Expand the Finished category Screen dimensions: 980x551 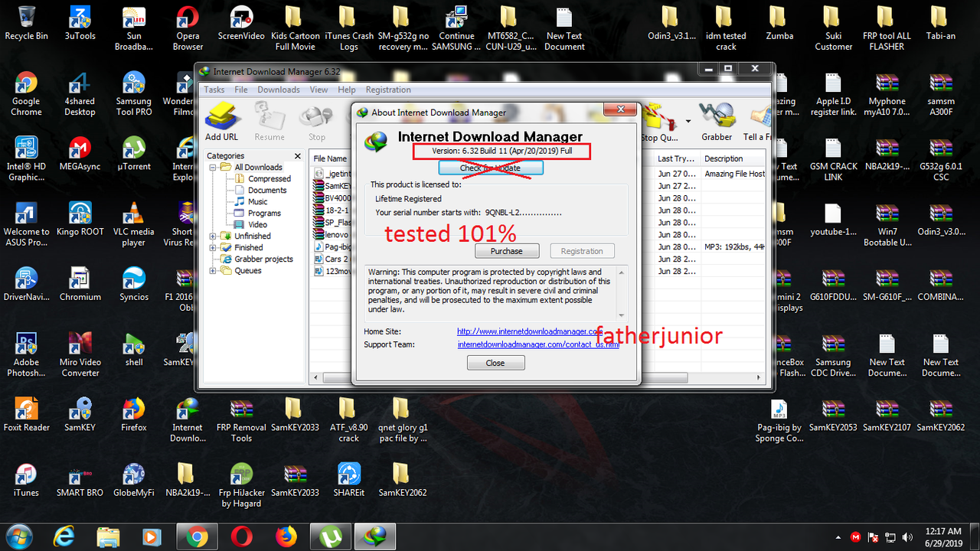click(x=213, y=248)
